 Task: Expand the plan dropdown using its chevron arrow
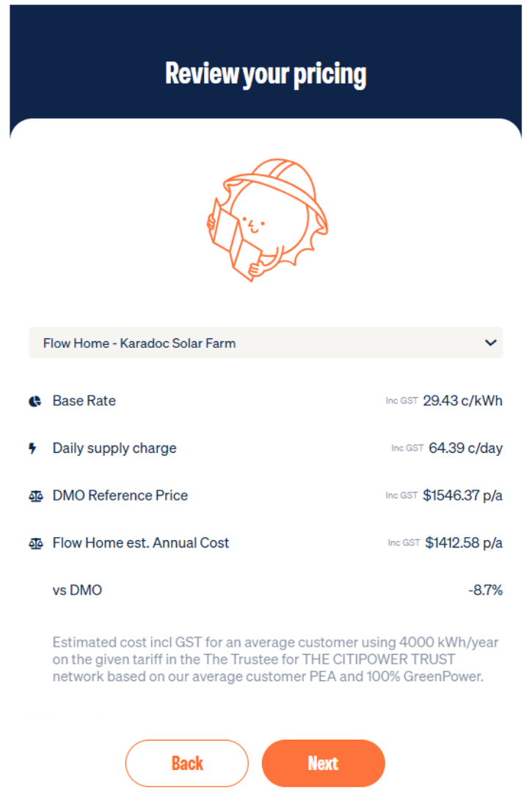(x=491, y=343)
